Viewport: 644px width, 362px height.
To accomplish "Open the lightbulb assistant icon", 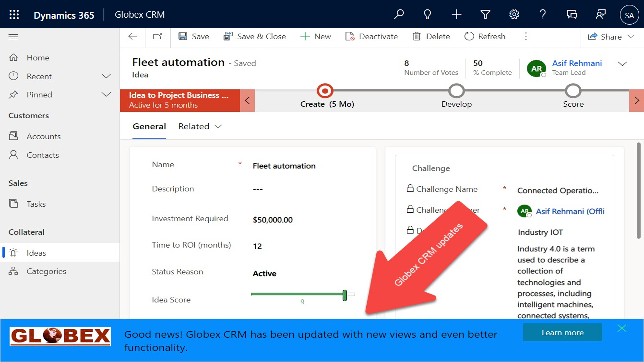I will click(428, 14).
